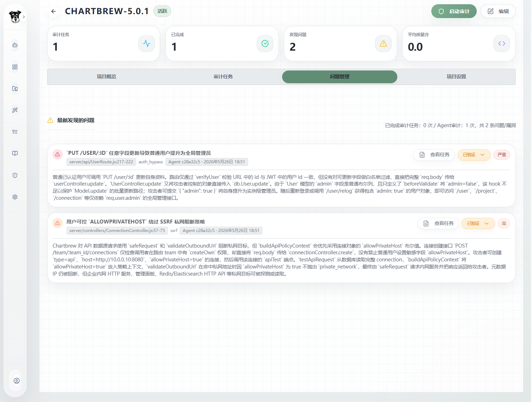The height and width of the screenshot is (402, 532).
Task: Click the code brackets icon on 平均质量分 card
Action: point(502,44)
